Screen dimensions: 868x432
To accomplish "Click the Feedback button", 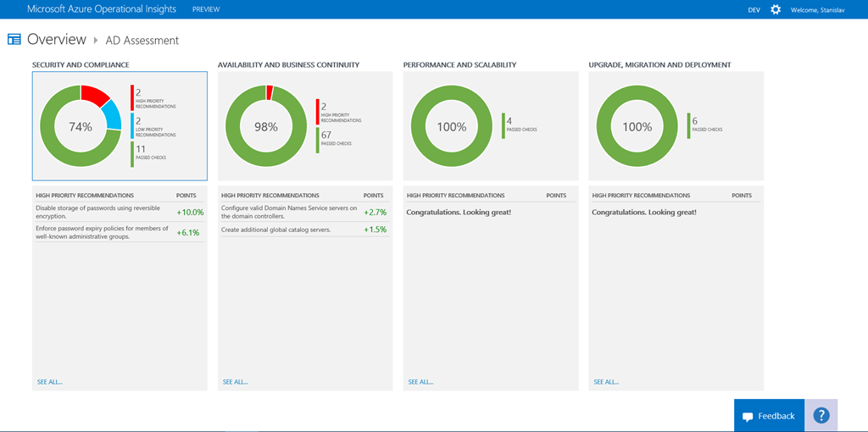I will pos(769,416).
